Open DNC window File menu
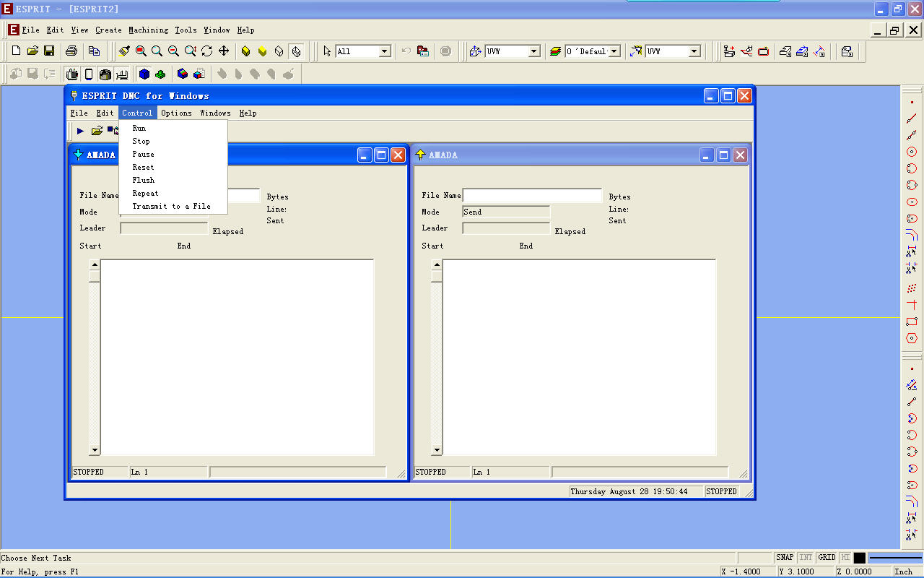This screenshot has height=578, width=924. click(79, 113)
